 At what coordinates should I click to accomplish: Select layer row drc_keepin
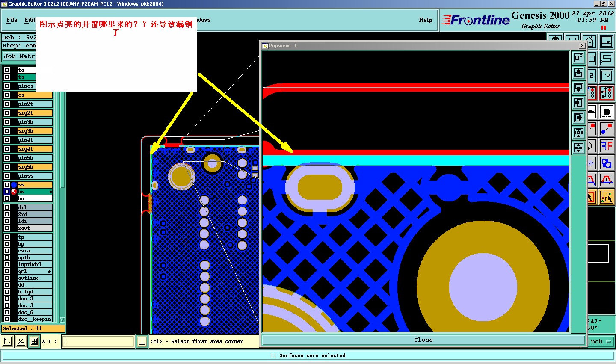35,319
